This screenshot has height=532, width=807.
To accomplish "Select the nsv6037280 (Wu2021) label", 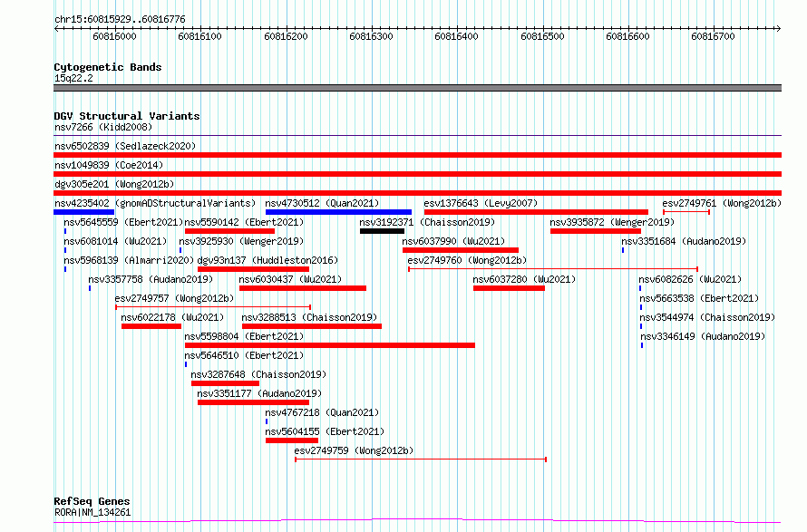I will tap(524, 279).
